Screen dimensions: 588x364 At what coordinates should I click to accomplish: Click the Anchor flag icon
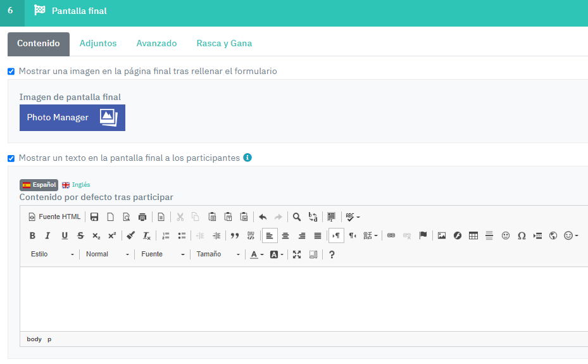coord(423,235)
